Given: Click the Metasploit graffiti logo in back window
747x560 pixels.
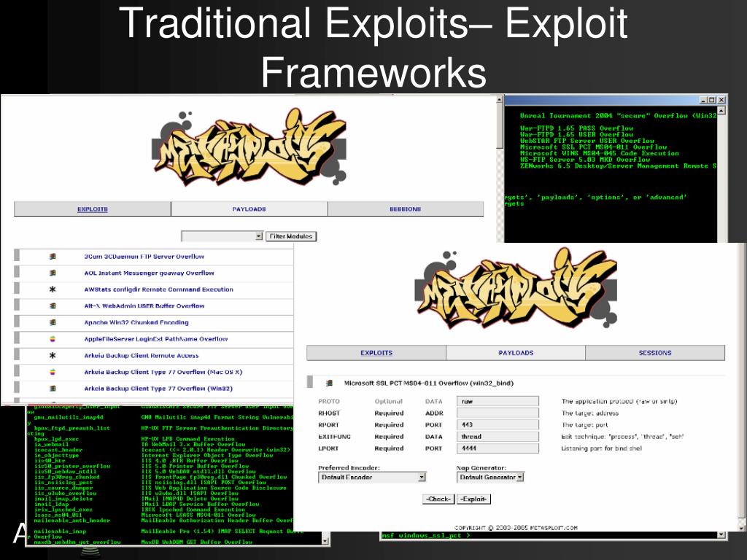Looking at the screenshot, I should click(x=249, y=147).
